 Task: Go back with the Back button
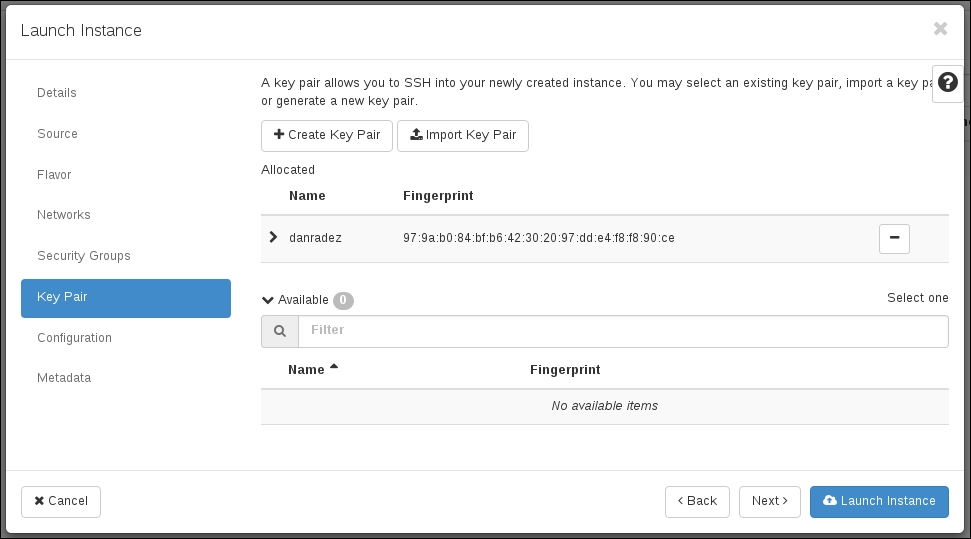coord(697,501)
